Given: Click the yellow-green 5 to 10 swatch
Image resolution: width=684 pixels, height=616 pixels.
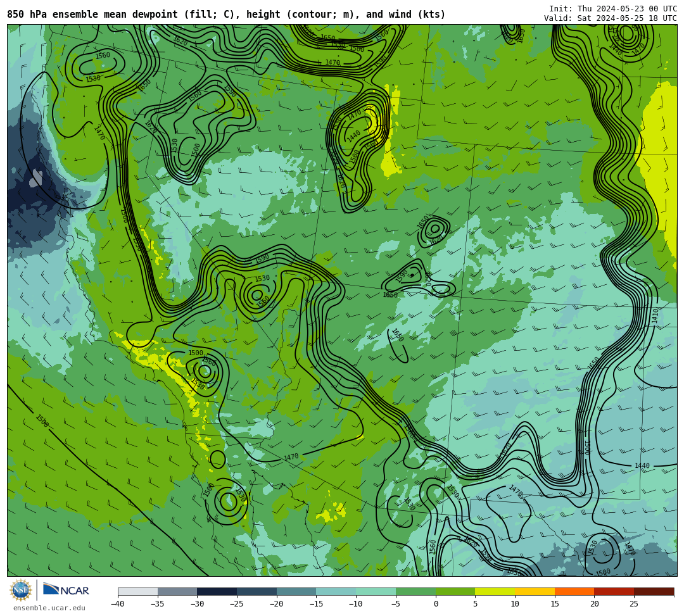Looking at the screenshot, I should 495,591.
